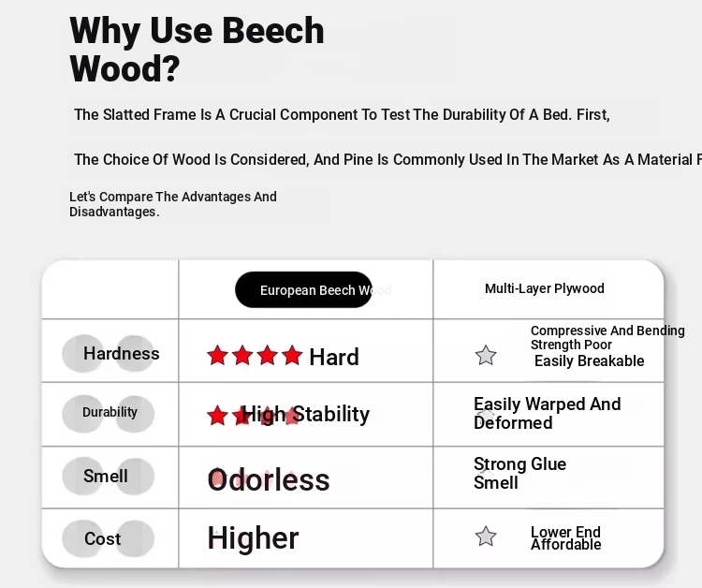Click the European Beech Wood black pill label
The image size is (702, 588).
coord(303,289)
